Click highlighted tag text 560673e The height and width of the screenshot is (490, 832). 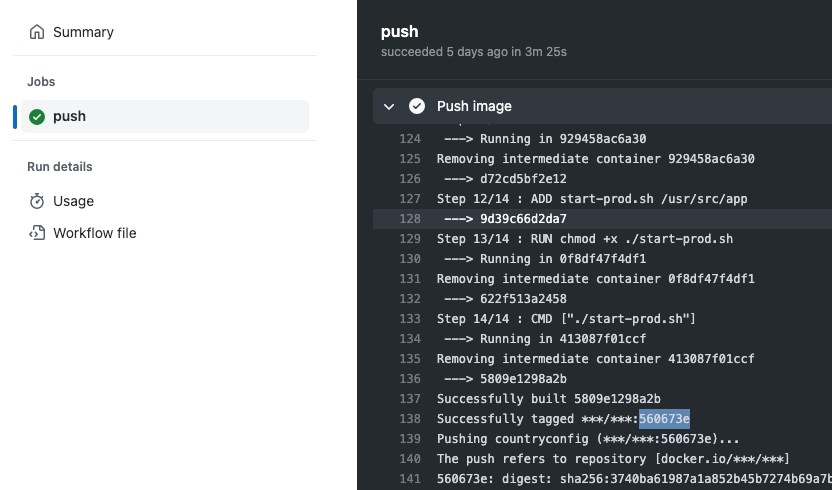click(x=664, y=419)
